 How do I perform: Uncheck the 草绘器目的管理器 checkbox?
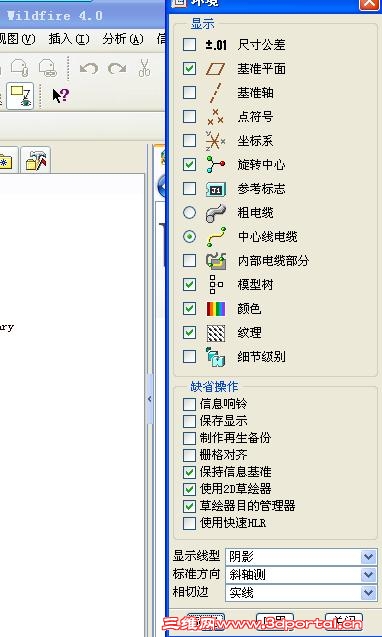[189, 506]
